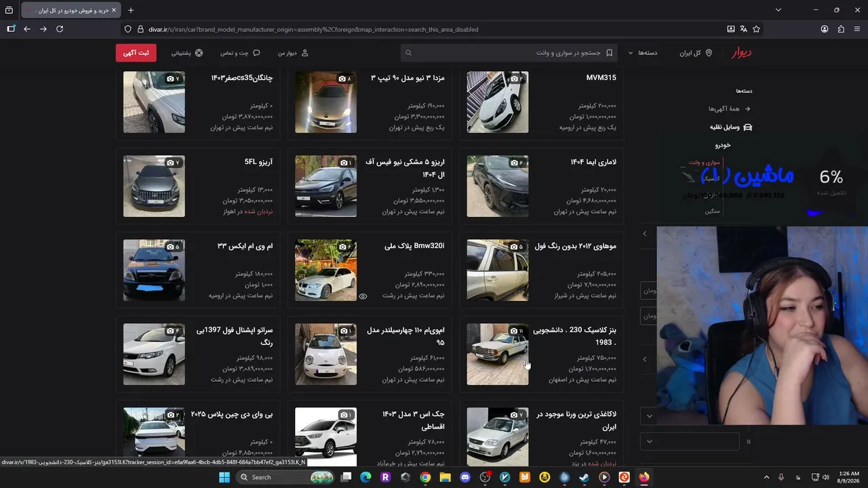Image resolution: width=868 pixels, height=488 pixels.
Task: Select خودرو subcategory
Action: pyautogui.click(x=723, y=145)
